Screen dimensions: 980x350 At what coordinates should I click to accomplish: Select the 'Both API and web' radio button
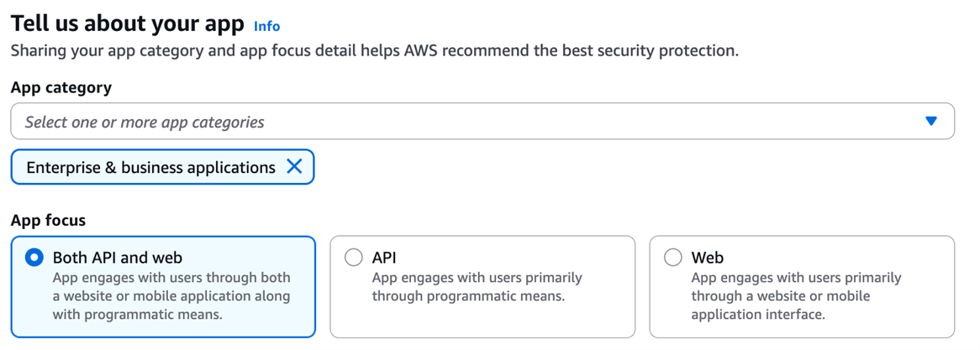[x=34, y=258]
